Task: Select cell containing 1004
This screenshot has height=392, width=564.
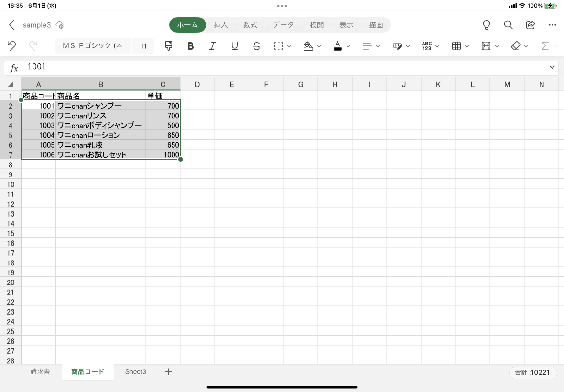Action: 39,135
